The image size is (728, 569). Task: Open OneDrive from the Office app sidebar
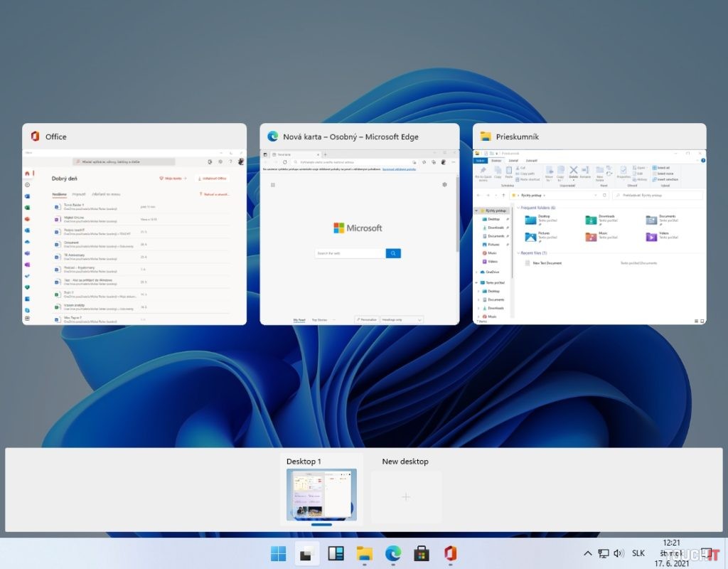[x=27, y=240]
